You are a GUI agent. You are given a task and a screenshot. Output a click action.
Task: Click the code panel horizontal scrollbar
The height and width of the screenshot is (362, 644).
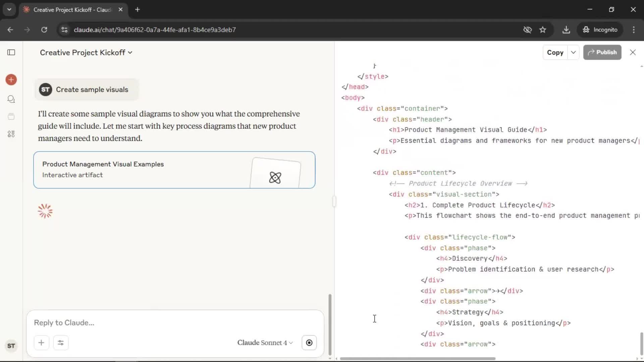point(418,359)
